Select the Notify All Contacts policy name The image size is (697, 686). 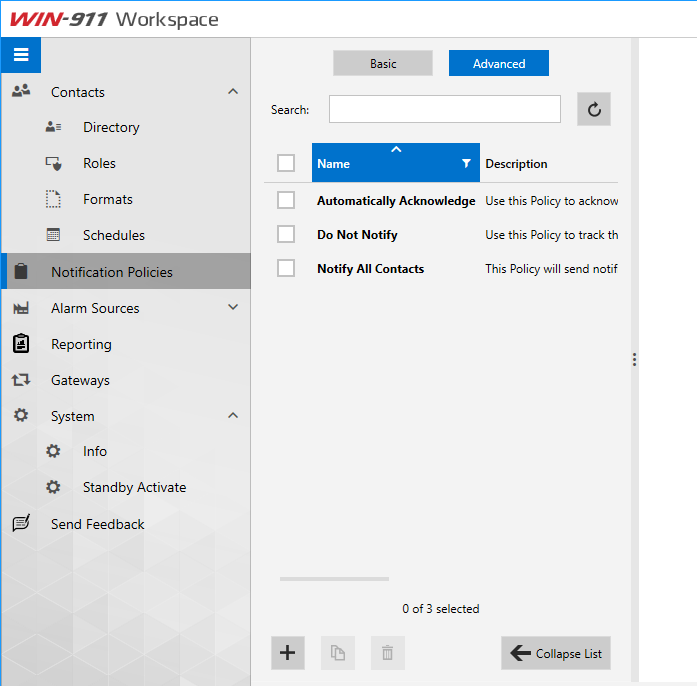[370, 269]
